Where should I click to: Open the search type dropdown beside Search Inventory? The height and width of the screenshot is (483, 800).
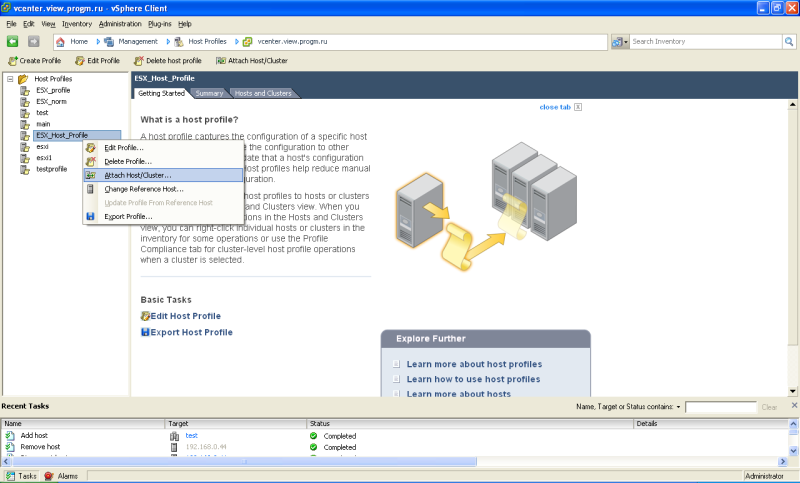click(x=620, y=42)
